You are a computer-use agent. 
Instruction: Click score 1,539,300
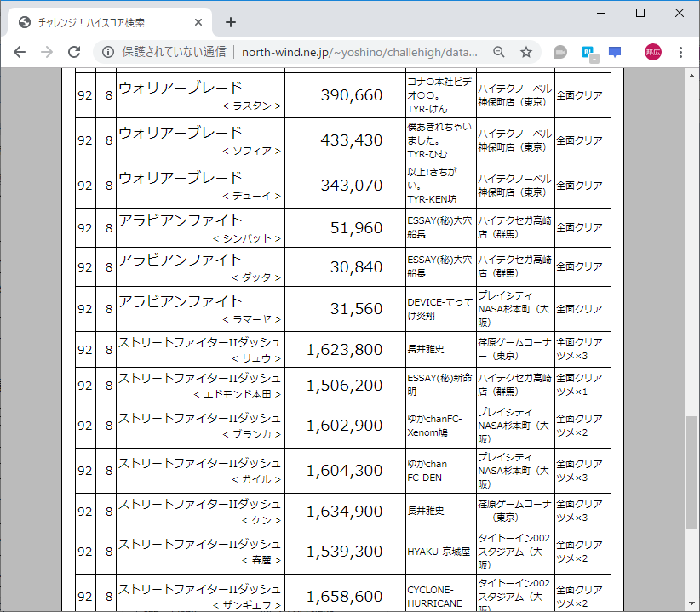(x=344, y=552)
